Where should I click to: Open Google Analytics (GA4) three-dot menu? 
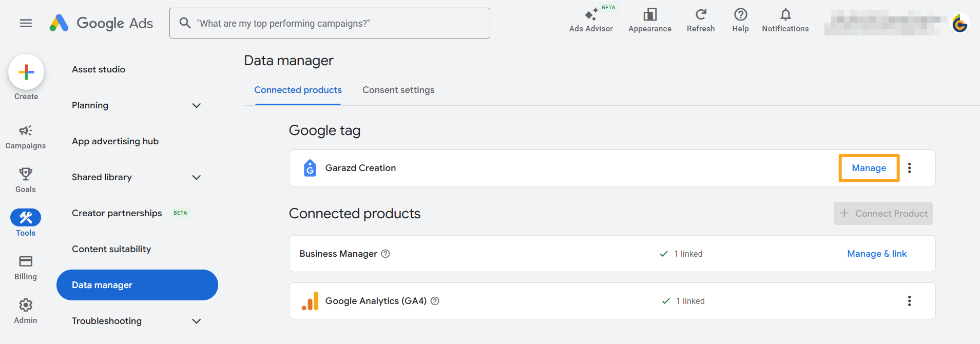(909, 301)
